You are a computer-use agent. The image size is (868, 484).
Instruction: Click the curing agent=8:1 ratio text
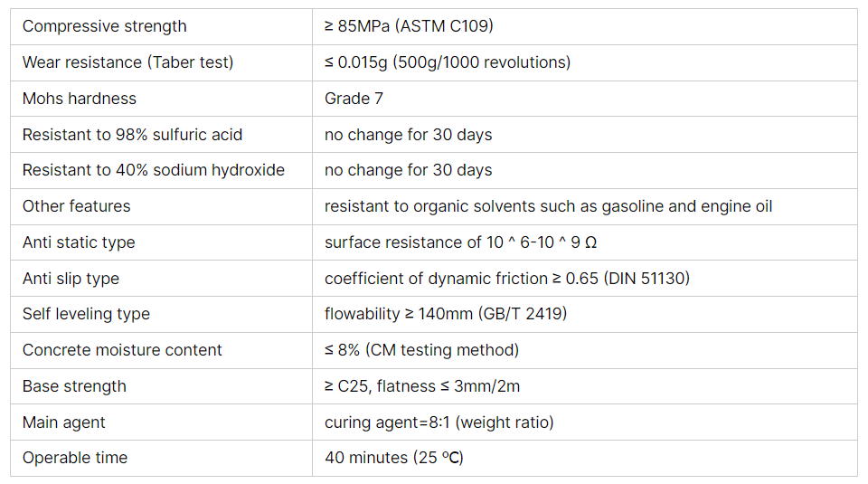[x=439, y=422]
